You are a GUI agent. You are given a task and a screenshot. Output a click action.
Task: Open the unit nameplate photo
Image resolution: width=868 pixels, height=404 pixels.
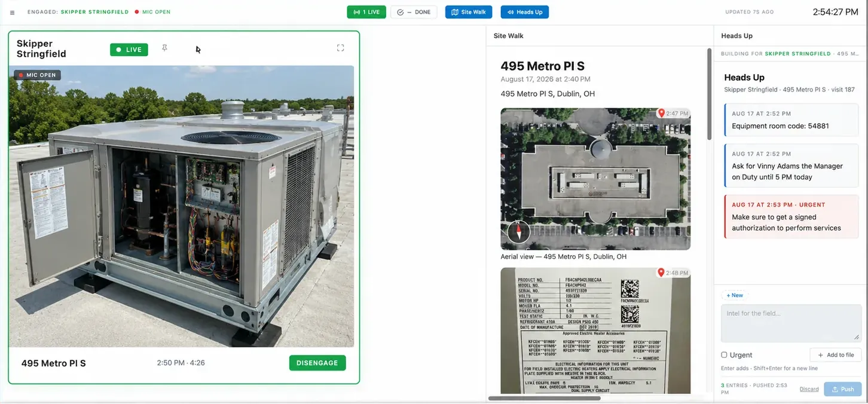[x=595, y=330]
